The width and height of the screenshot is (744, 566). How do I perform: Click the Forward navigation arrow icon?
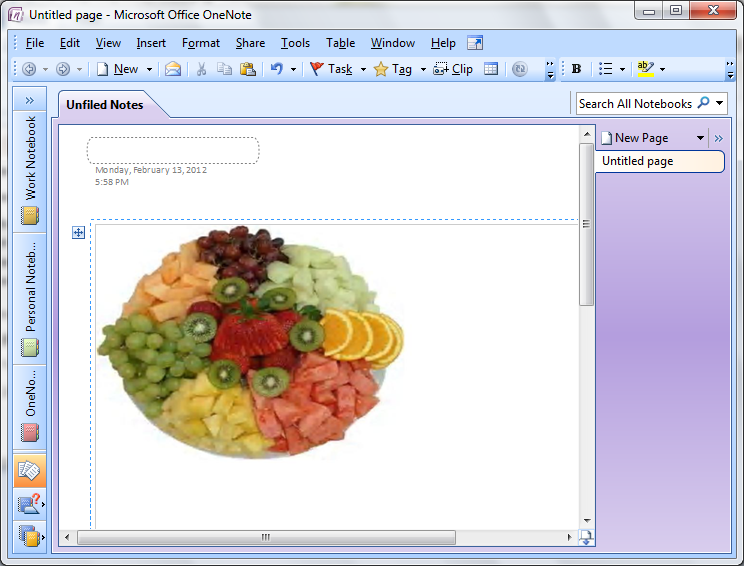[x=63, y=69]
